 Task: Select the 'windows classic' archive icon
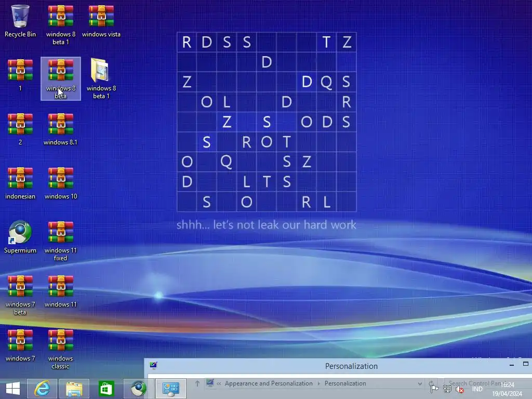click(61, 349)
